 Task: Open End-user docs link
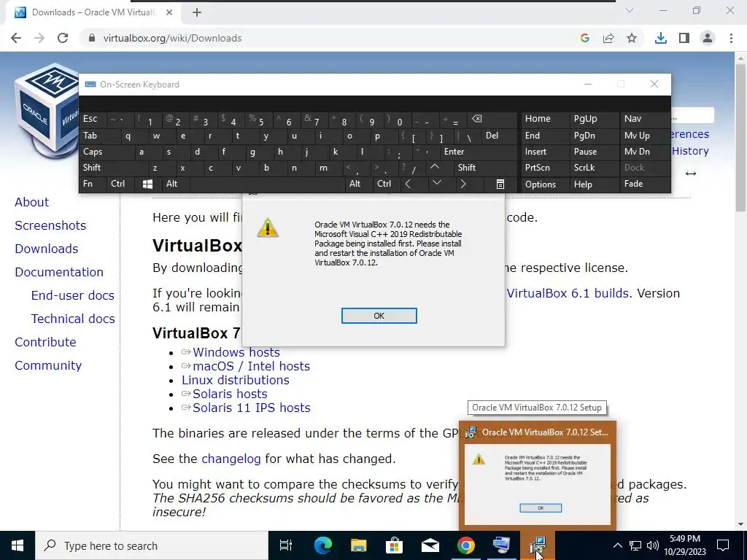(x=73, y=295)
